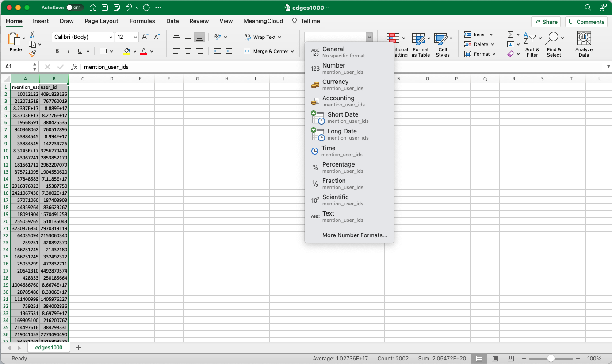This screenshot has width=612, height=364.
Task: Click the zoom slider handle
Action: [551, 358]
